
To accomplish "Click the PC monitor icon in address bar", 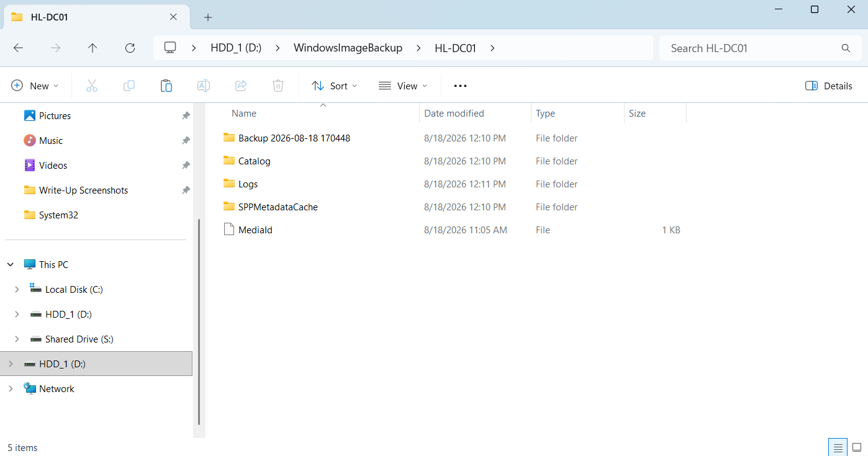I will point(170,48).
